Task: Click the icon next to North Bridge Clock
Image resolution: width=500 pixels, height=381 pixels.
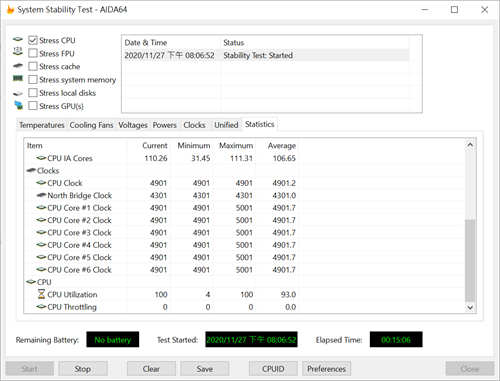Action: (41, 195)
